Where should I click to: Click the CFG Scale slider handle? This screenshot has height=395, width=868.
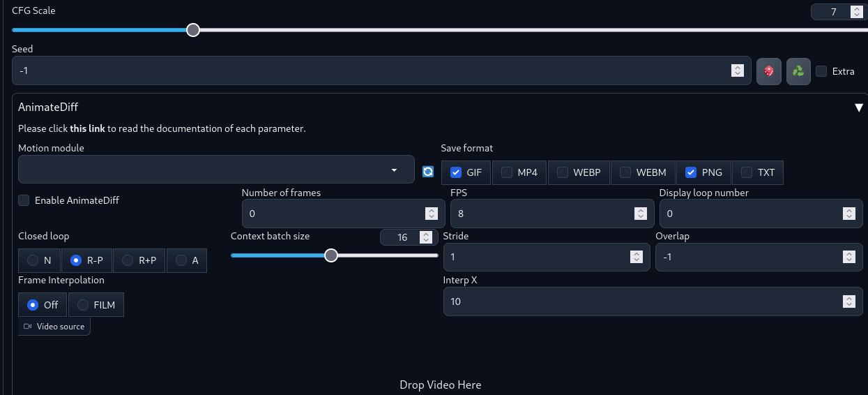click(x=193, y=30)
